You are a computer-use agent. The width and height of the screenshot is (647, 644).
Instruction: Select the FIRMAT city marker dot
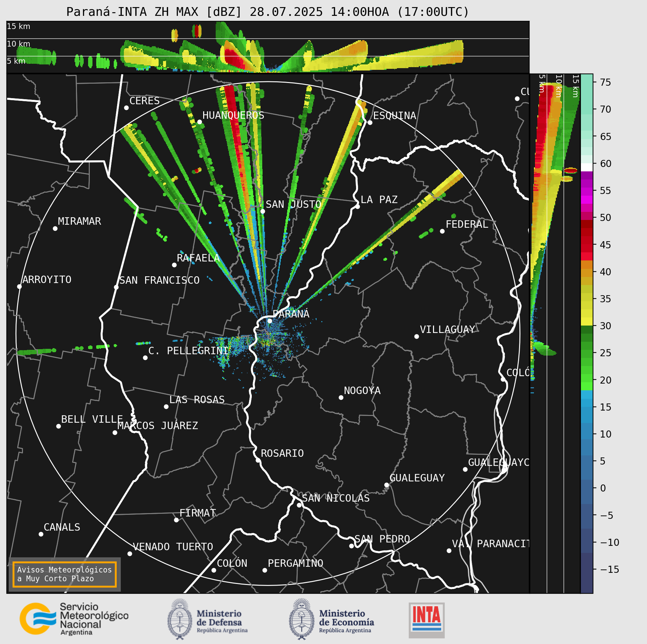click(x=176, y=520)
